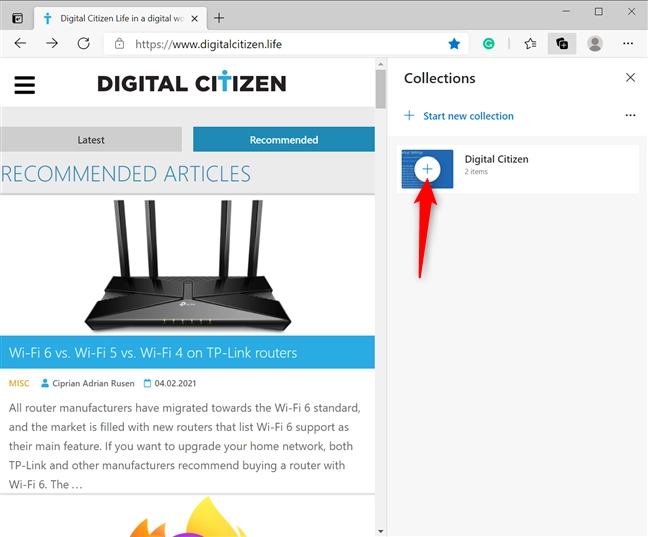The width and height of the screenshot is (648, 537).
Task: Open author Ciprian Adrian Rusen page
Action: 93,383
